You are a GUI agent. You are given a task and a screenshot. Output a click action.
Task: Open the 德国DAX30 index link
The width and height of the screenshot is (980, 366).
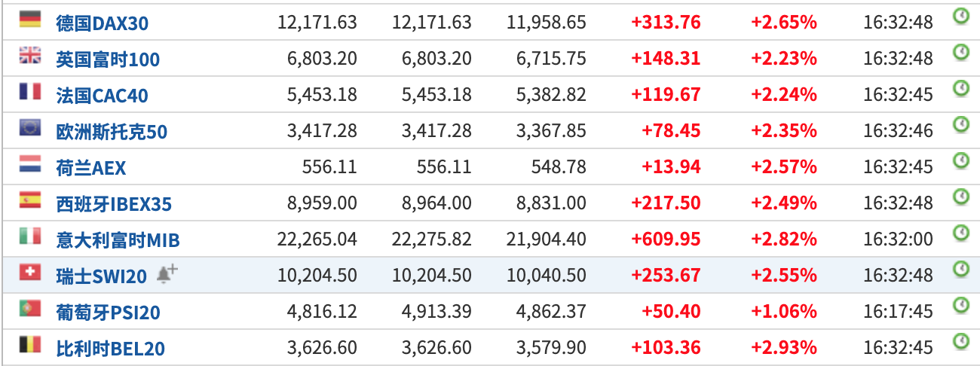pyautogui.click(x=103, y=23)
